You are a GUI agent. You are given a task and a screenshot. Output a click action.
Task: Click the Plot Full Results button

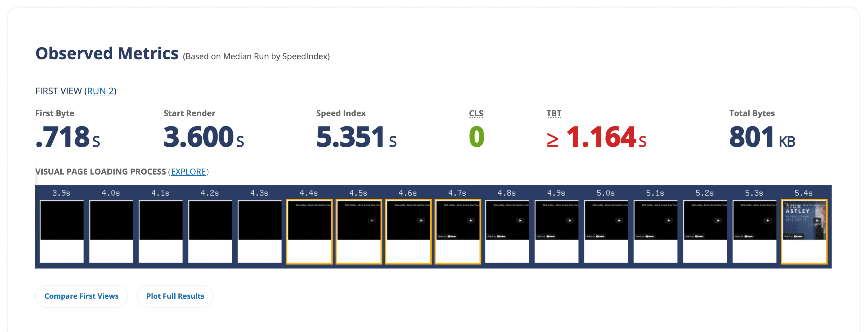point(175,296)
